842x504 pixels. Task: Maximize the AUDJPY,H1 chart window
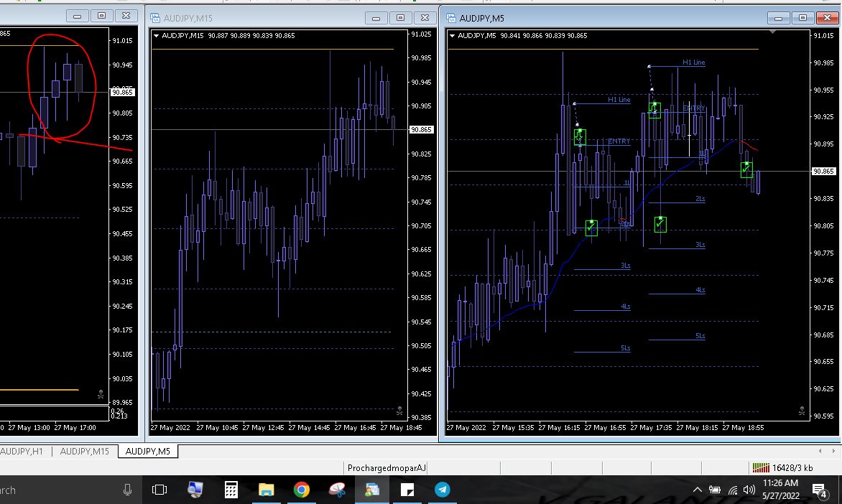(101, 16)
